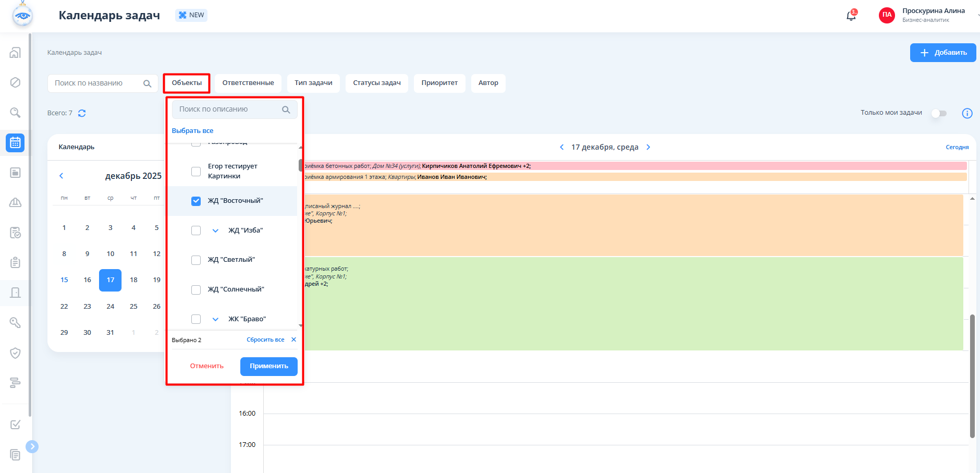Open the Ответственные filter dropdown
980x473 pixels.
click(x=248, y=83)
